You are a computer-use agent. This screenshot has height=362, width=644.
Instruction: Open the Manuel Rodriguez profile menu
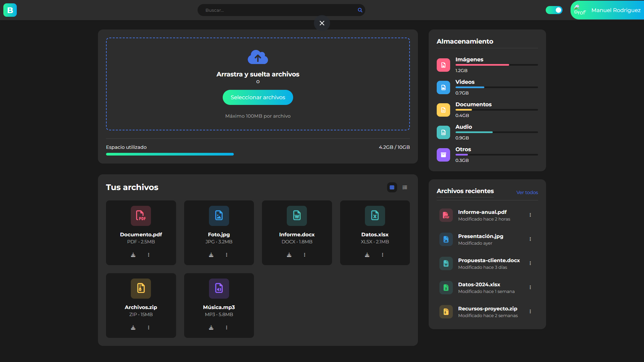[615, 10]
